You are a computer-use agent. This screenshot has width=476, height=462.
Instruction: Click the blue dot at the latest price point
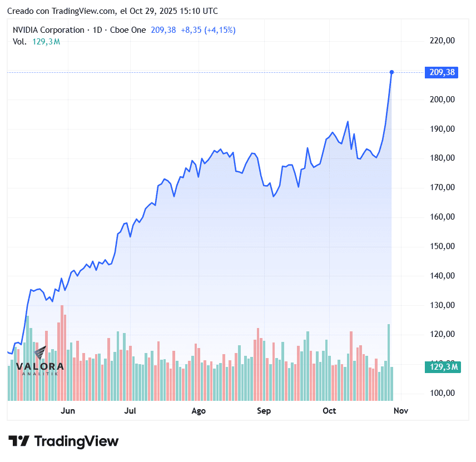click(392, 72)
